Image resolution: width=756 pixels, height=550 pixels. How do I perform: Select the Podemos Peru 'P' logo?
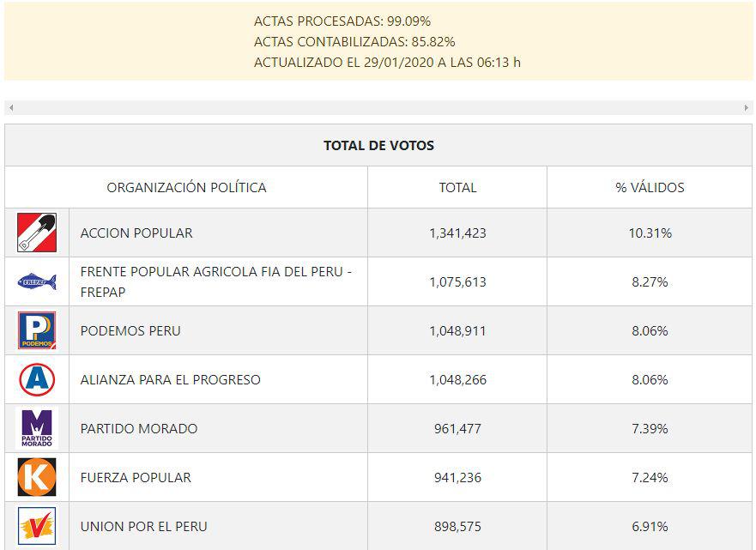pos(37,329)
